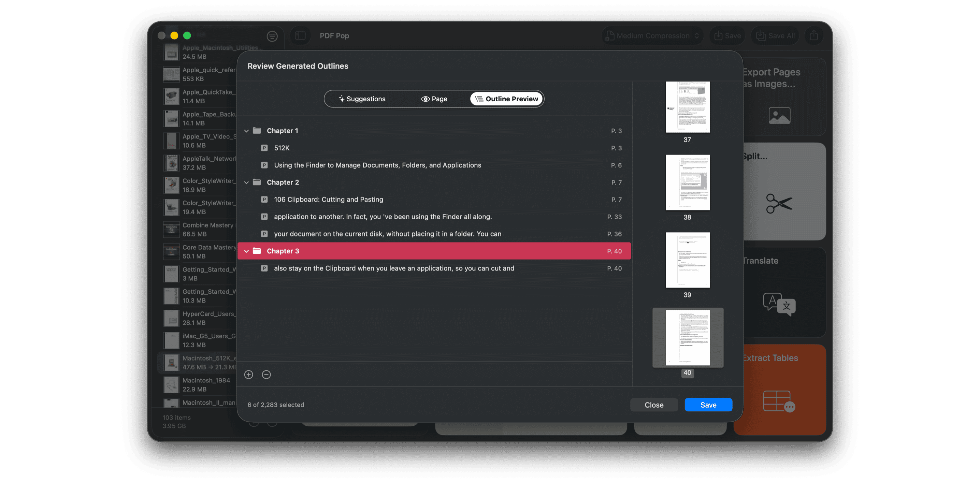Toggle the sidebar panel icon

300,36
